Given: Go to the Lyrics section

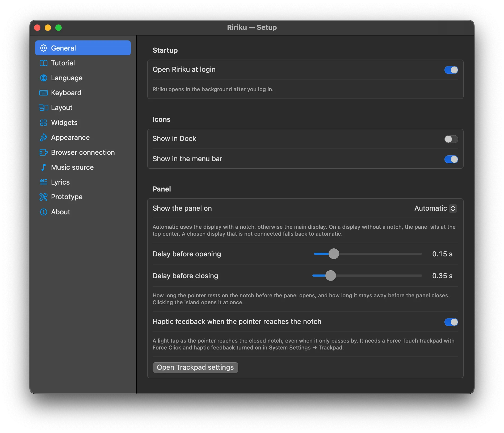Looking at the screenshot, I should [83, 182].
